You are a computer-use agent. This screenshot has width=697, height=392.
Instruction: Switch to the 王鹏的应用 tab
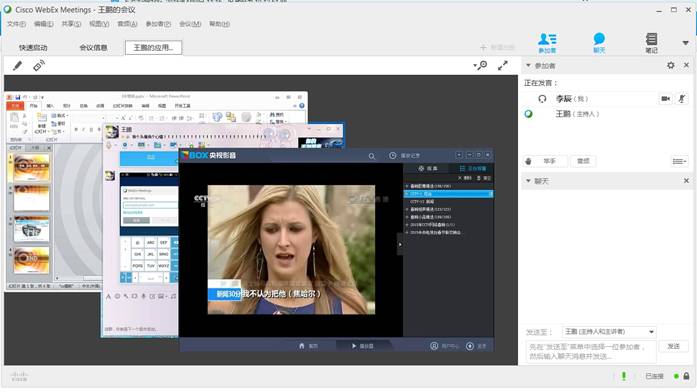pos(153,48)
